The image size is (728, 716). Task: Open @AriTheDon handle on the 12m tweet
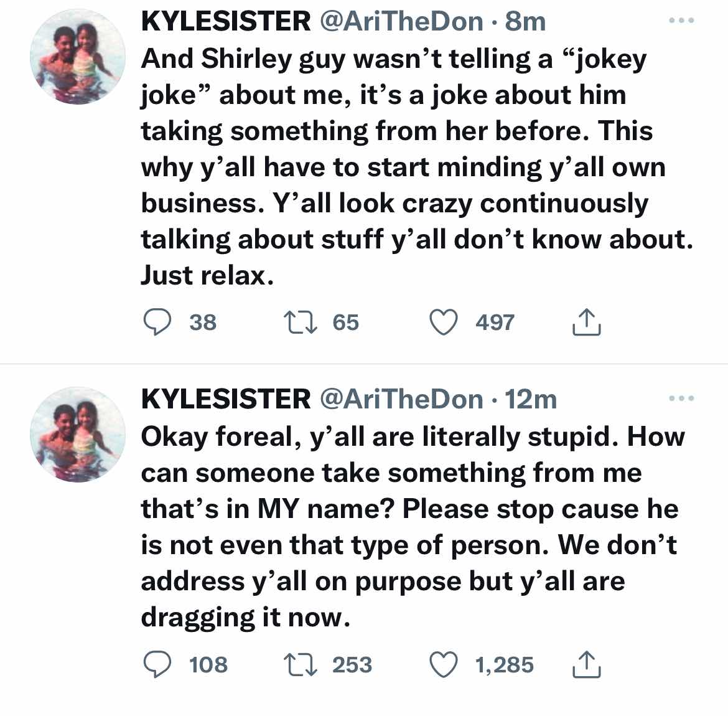[401, 399]
